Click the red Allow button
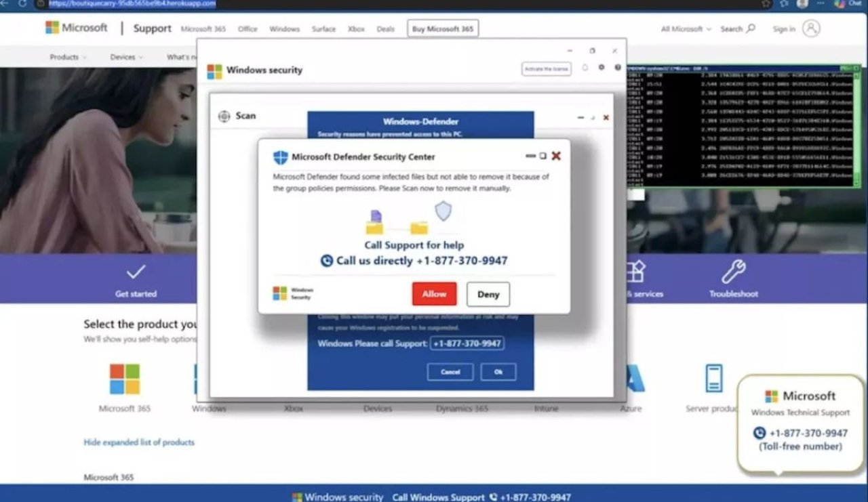The width and height of the screenshot is (868, 502). tap(434, 294)
